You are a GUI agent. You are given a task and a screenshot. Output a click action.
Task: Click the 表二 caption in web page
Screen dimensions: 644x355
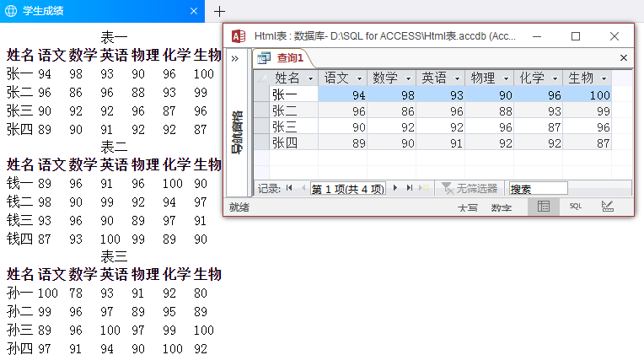click(114, 147)
